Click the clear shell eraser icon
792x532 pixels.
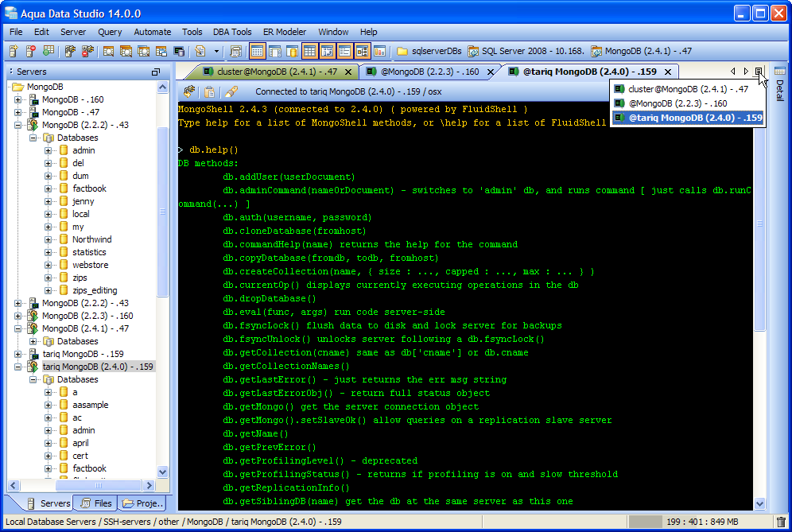coord(231,91)
